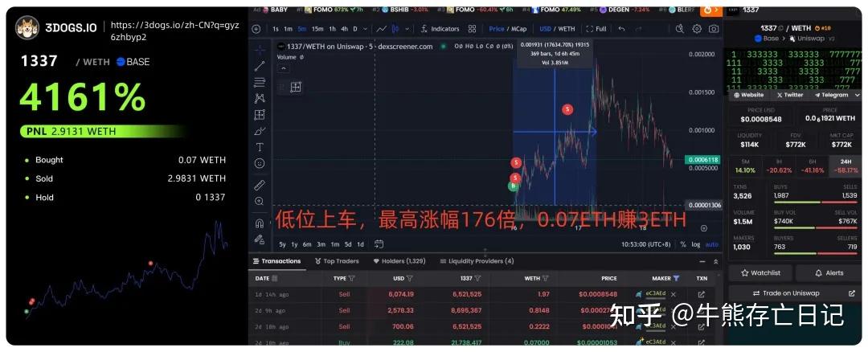
Task: Open the Alerts button
Action: click(x=829, y=273)
